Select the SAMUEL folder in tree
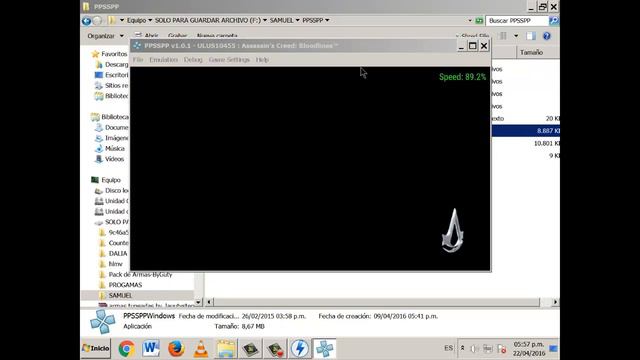This screenshot has height=360, width=640. coord(116,296)
